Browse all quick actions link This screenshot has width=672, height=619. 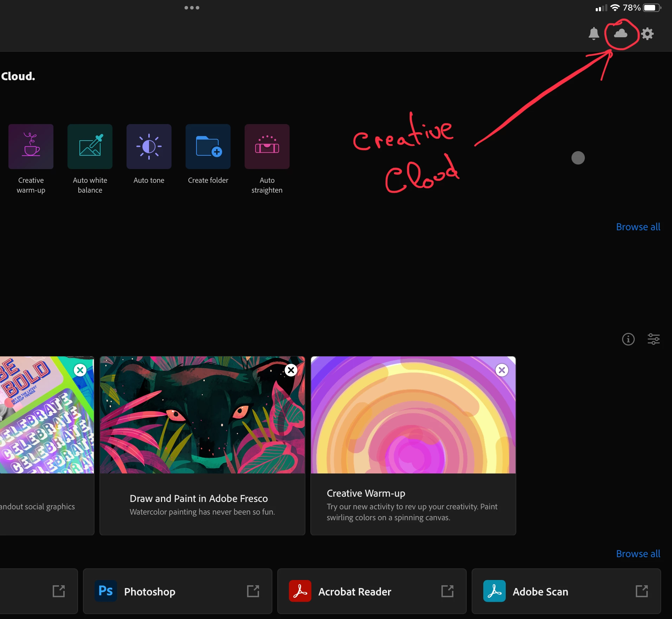tap(638, 227)
